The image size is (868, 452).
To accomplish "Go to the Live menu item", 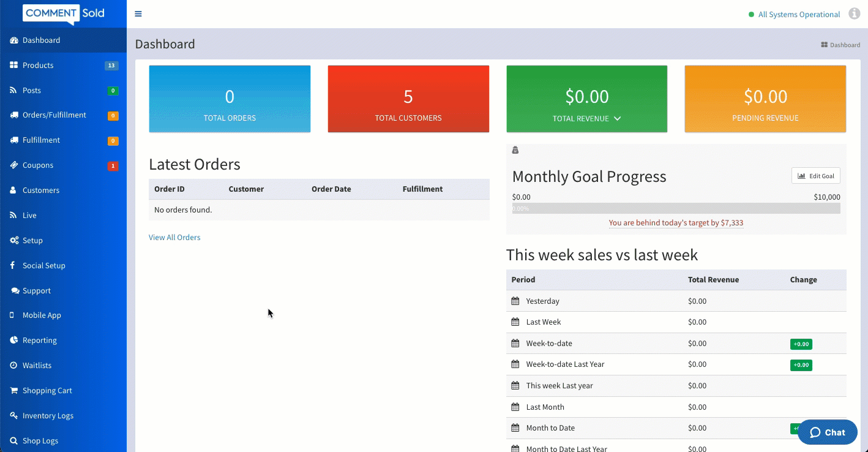I will 29,216.
